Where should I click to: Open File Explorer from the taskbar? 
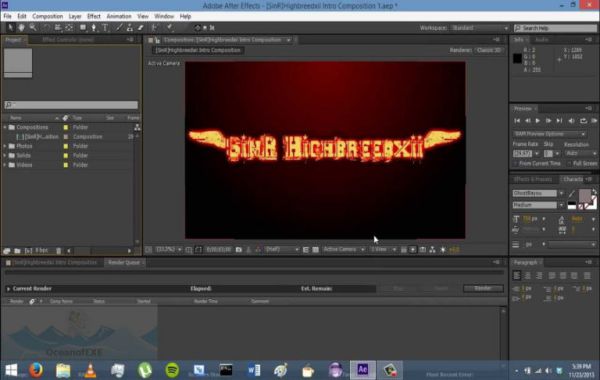63,370
